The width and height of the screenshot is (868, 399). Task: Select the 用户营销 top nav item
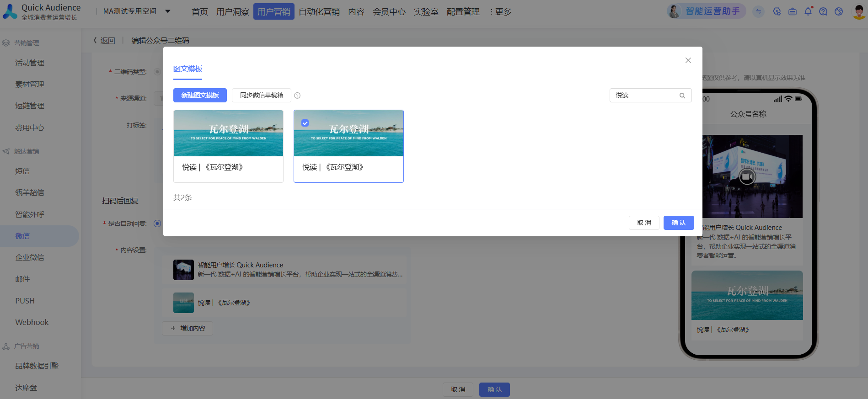tap(273, 11)
